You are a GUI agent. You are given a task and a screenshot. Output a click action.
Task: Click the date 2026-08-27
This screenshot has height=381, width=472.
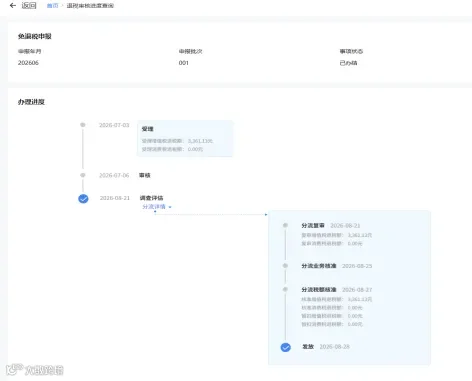tap(357, 290)
